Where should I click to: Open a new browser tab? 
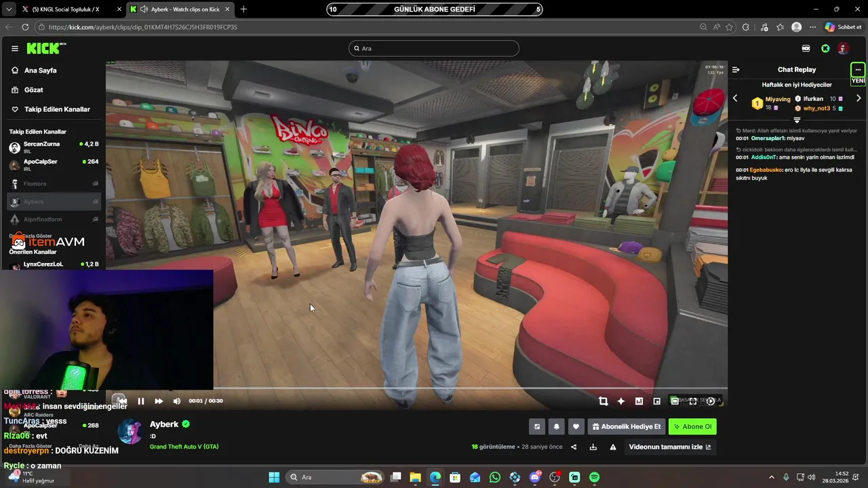(x=243, y=9)
